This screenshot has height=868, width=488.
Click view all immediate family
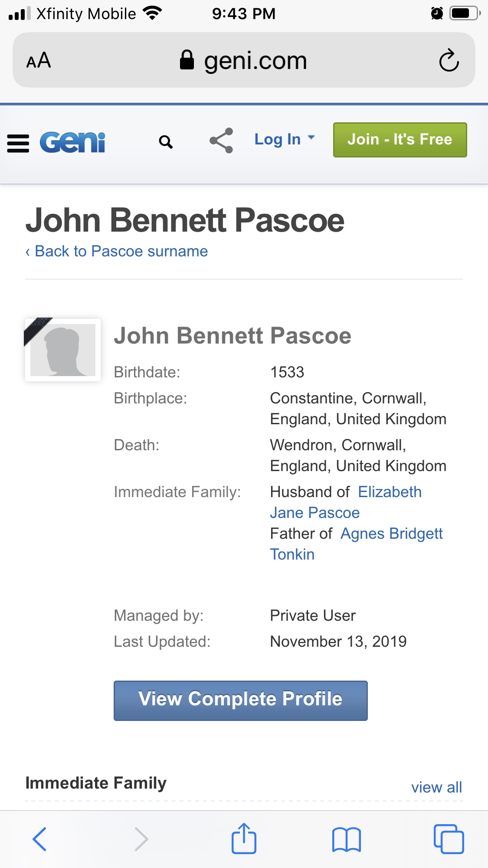pos(436,787)
